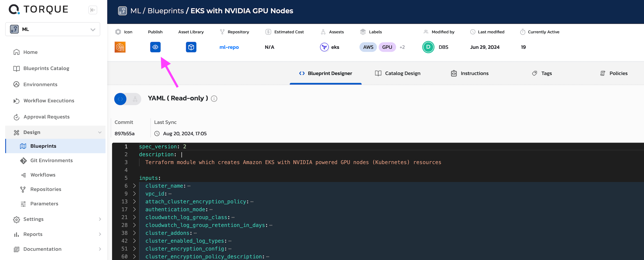Select the AWS label chip
The height and width of the screenshot is (260, 644).
[368, 47]
